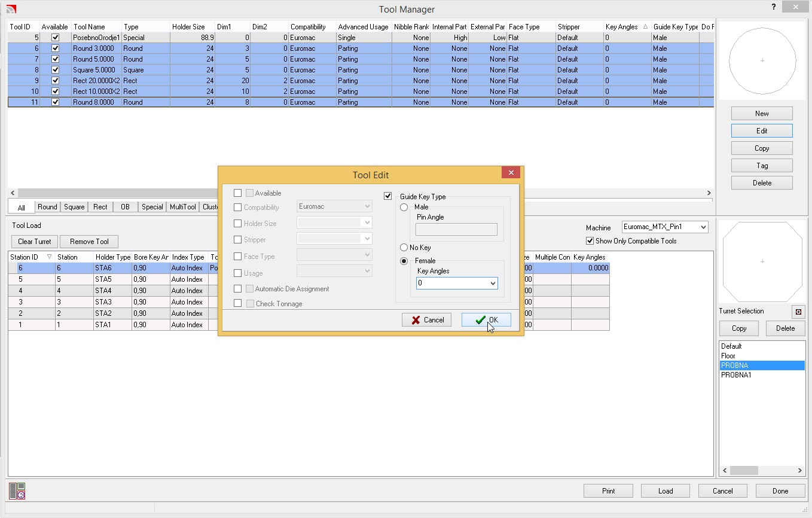Click the panel layout icon at bottom-left
812x518 pixels.
(x=17, y=491)
